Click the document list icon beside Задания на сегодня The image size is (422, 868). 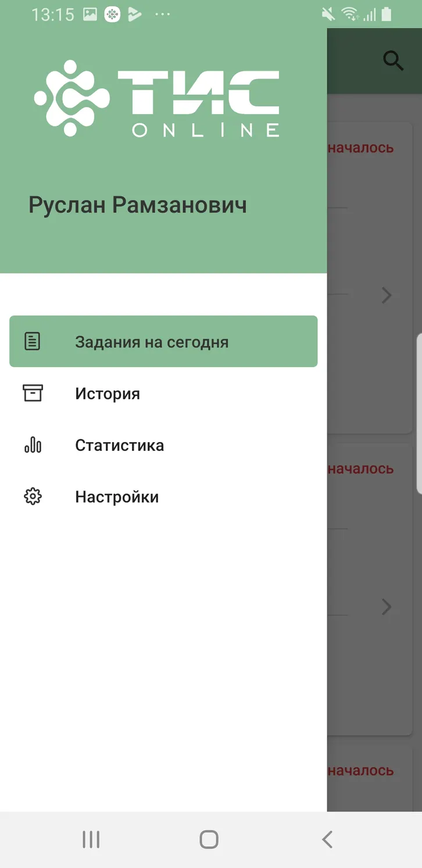pos(33,341)
